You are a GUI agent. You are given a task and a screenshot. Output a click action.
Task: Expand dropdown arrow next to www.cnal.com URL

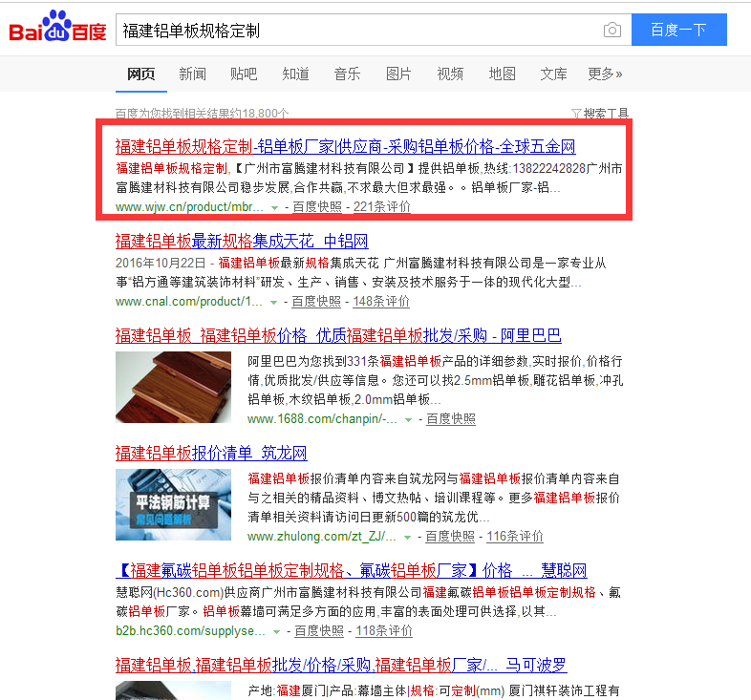[273, 302]
